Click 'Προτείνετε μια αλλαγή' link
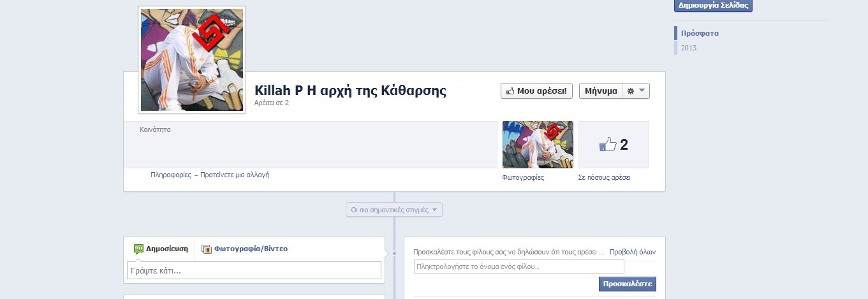This screenshot has width=868, height=299. [x=235, y=175]
